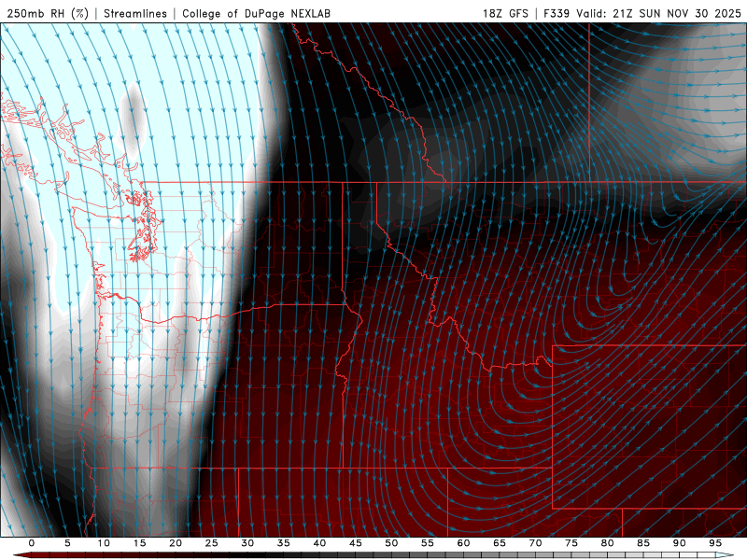Click the colorbar label '0'

[32, 543]
